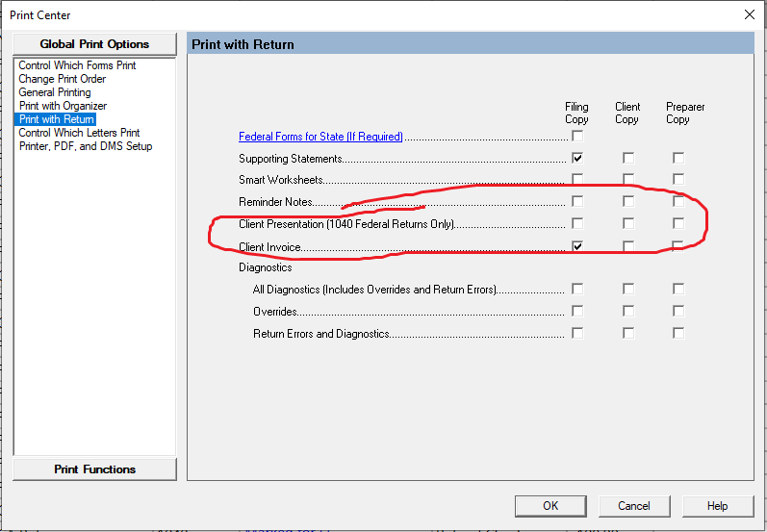Uncheck Supporting Statements Filing Copy checkbox
Viewport: 767px width, 532px height.
coord(577,158)
